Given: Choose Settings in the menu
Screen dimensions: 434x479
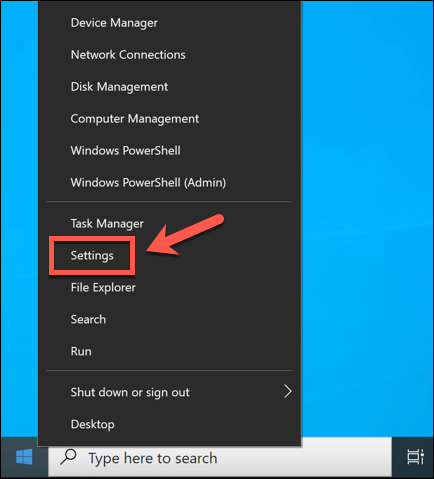Looking at the screenshot, I should point(92,256).
